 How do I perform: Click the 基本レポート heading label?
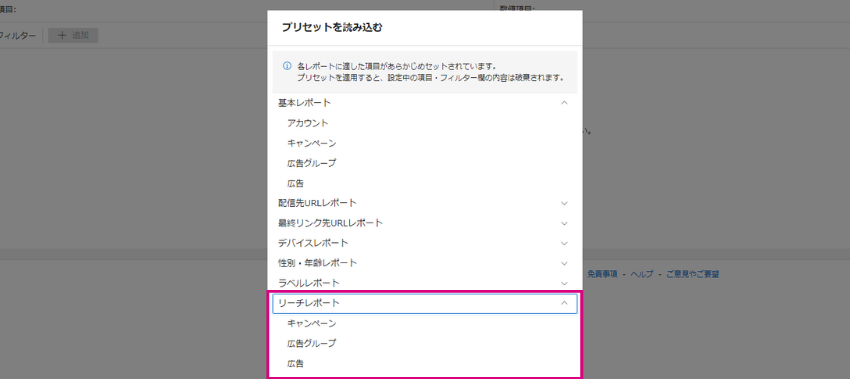pos(304,102)
